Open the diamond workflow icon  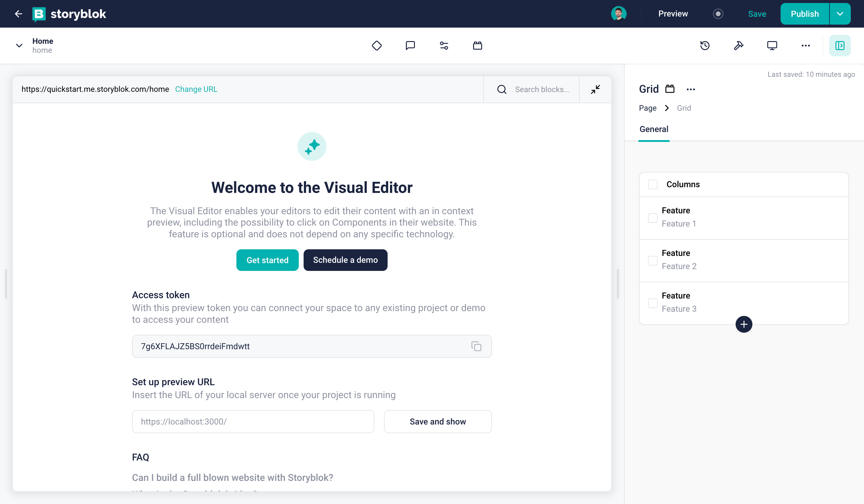[x=376, y=46]
